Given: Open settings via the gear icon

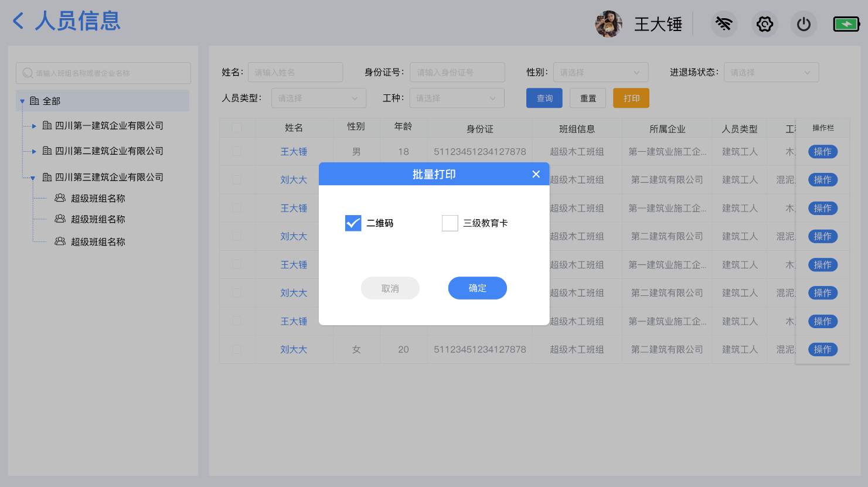Looking at the screenshot, I should click(764, 24).
